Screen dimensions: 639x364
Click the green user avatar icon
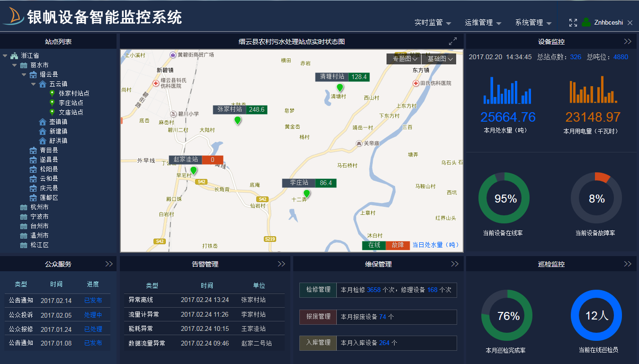point(586,22)
